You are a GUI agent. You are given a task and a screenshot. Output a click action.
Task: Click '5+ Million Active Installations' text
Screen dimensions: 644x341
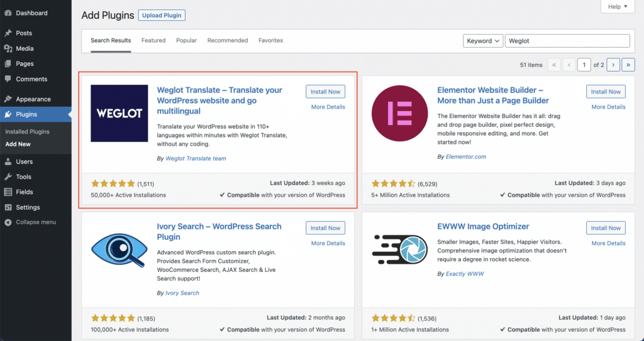(410, 195)
